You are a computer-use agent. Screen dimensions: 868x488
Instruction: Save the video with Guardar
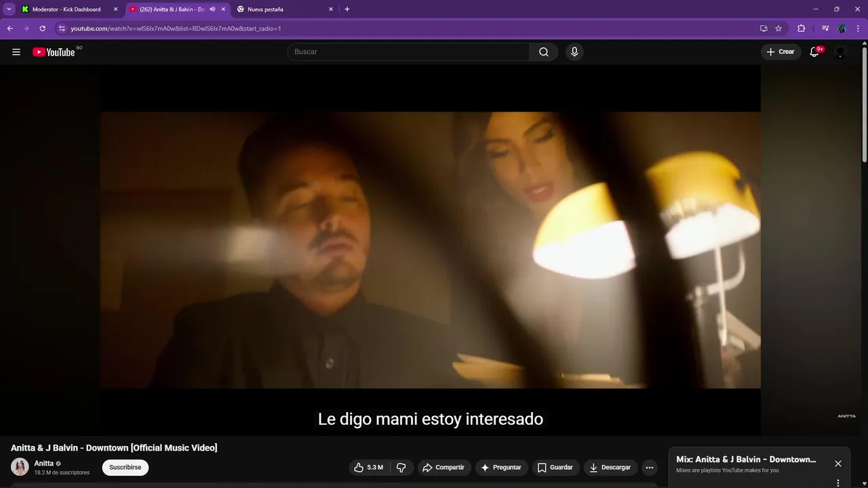[555, 468]
